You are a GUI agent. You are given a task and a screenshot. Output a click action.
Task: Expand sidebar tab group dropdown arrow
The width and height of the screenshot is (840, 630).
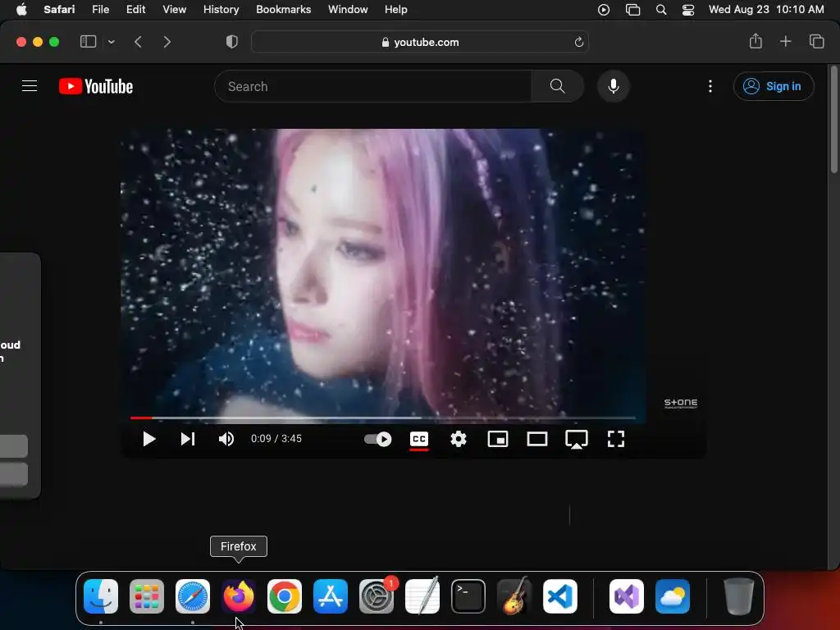(112, 42)
